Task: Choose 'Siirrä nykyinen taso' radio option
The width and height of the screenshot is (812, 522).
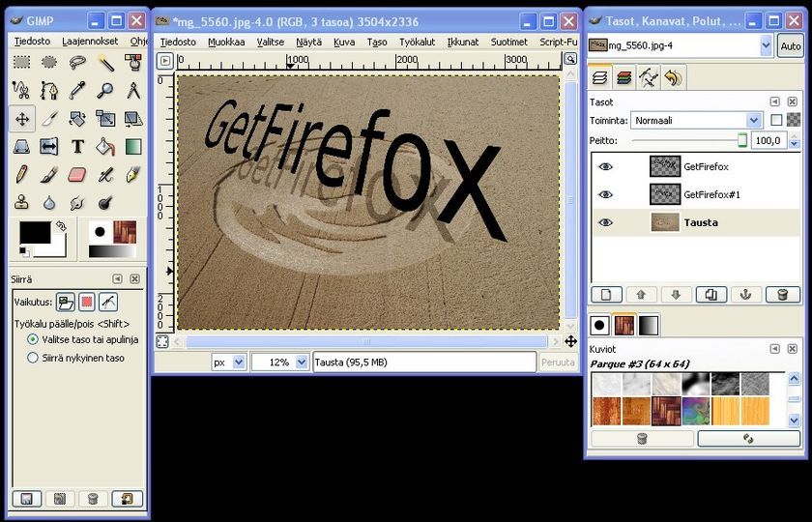Action: coord(33,358)
